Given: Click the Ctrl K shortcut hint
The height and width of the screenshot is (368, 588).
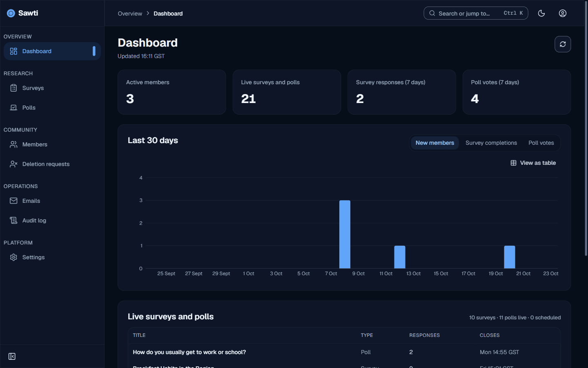Looking at the screenshot, I should pos(513,13).
